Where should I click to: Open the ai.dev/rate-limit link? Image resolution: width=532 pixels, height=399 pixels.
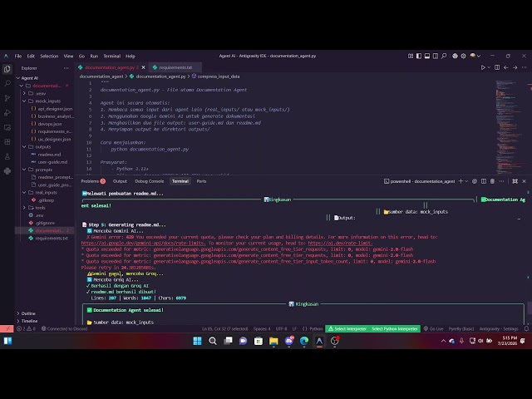tap(340, 244)
